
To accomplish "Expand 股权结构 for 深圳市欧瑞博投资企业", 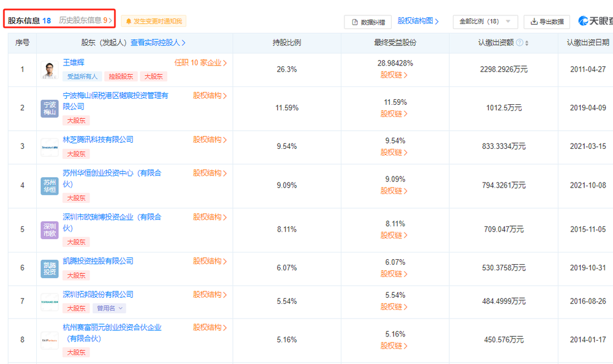I will (210, 217).
